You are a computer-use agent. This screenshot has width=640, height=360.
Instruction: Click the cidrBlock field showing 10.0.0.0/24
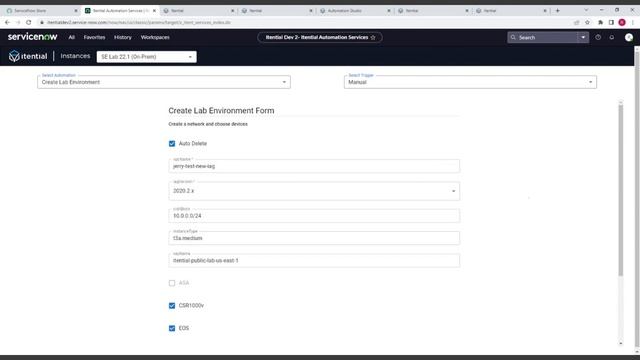(x=314, y=216)
